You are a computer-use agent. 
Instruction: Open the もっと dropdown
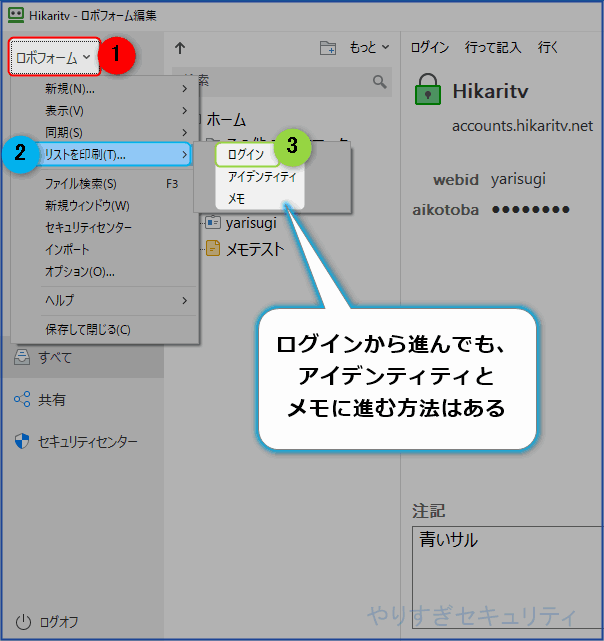coord(369,48)
